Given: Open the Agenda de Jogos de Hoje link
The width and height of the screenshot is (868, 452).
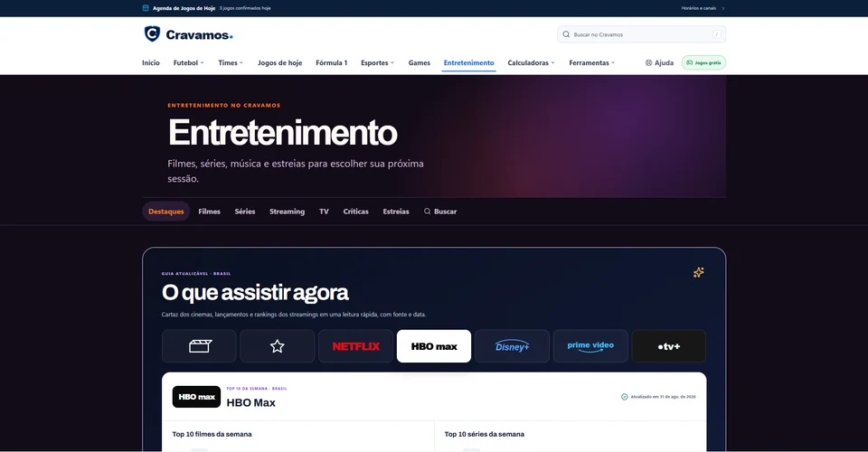Looking at the screenshot, I should 184,8.
